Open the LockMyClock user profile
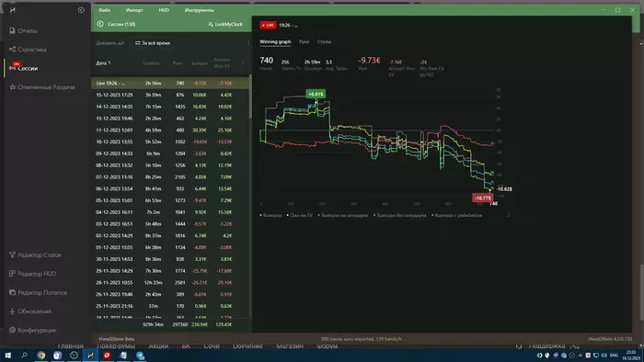644x362 pixels. point(225,24)
